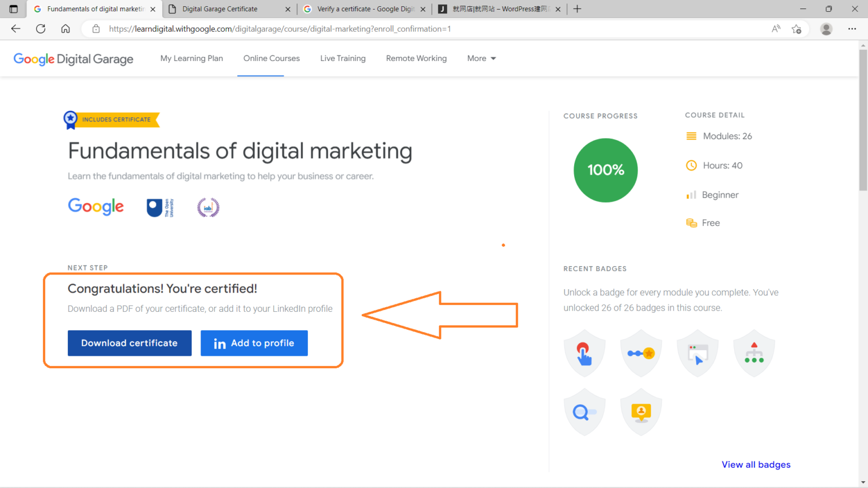
Task: Click the yellow presenter screen badge
Action: coord(641,412)
